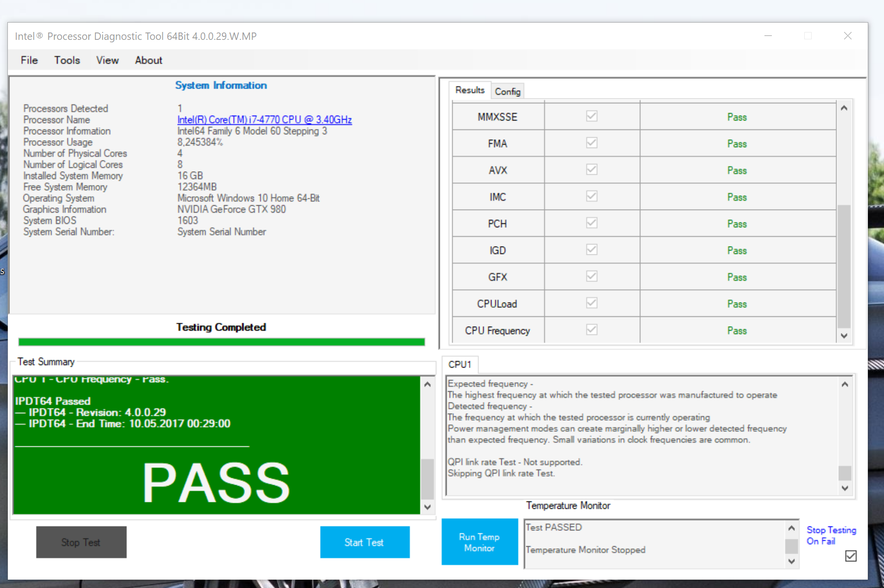Click the 'Test PASSED' temperature monitor text

[554, 527]
